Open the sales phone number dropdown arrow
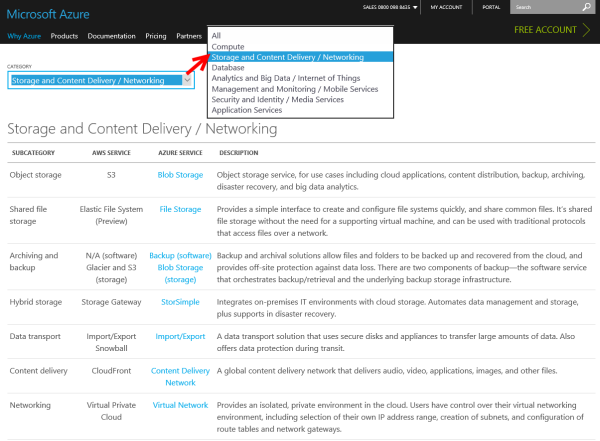The image size is (600, 441). [415, 7]
